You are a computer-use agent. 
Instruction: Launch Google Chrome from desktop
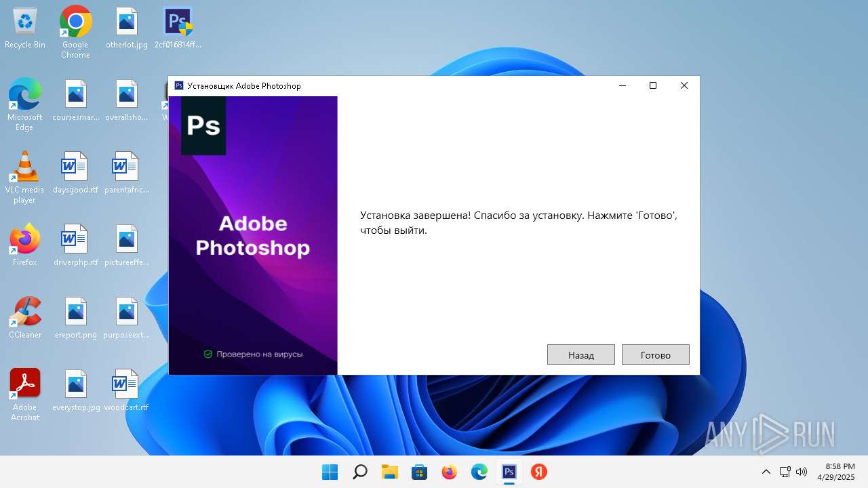[x=75, y=33]
